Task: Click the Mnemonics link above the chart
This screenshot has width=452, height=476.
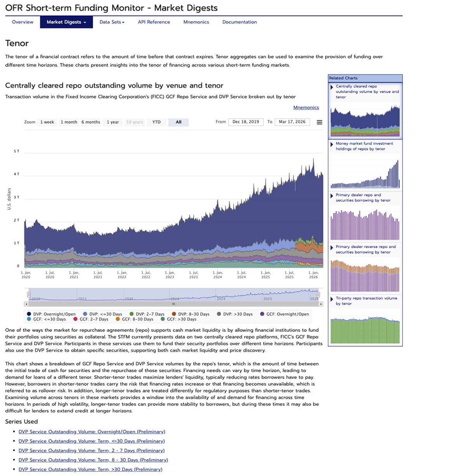Action: (x=306, y=107)
